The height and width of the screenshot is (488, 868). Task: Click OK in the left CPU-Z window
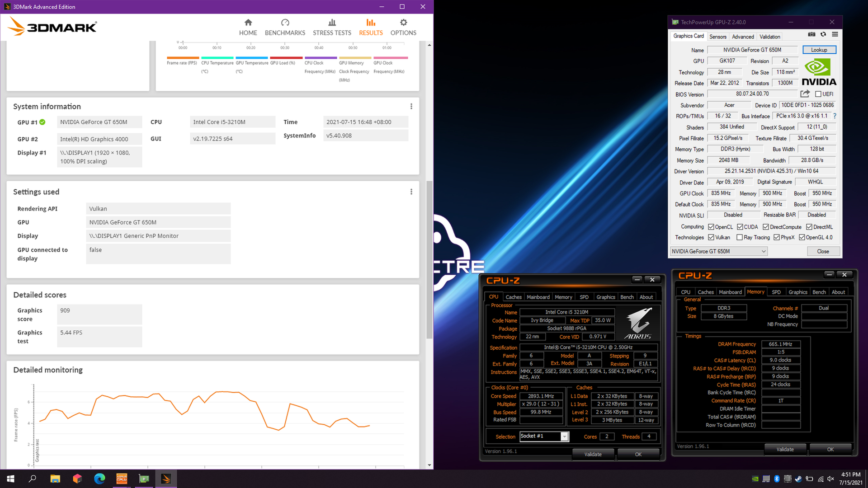click(x=638, y=454)
